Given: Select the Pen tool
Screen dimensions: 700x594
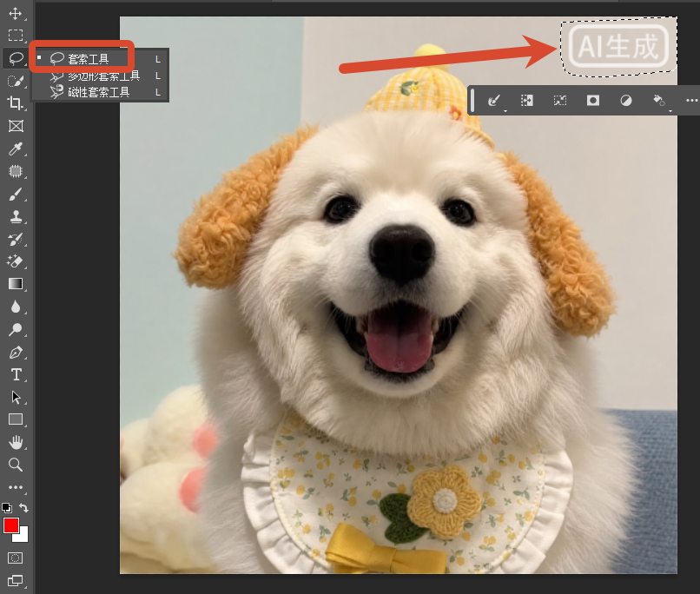Looking at the screenshot, I should point(15,352).
